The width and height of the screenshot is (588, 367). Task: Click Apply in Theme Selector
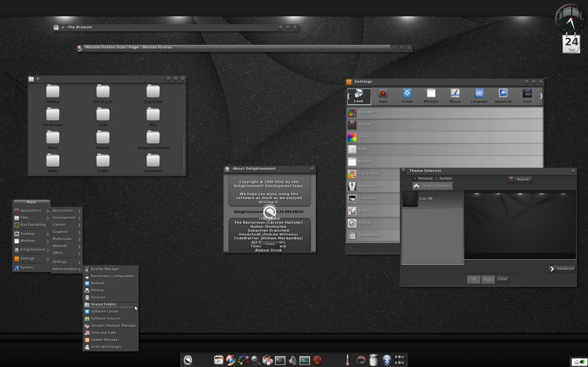[x=488, y=279]
